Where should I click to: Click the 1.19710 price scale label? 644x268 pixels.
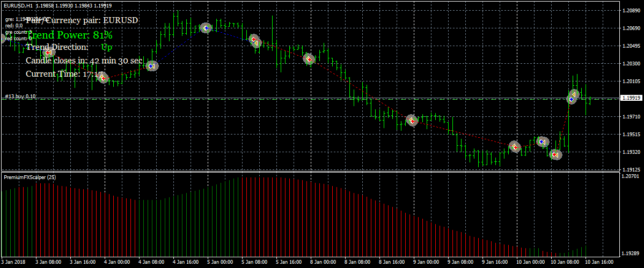click(x=631, y=116)
